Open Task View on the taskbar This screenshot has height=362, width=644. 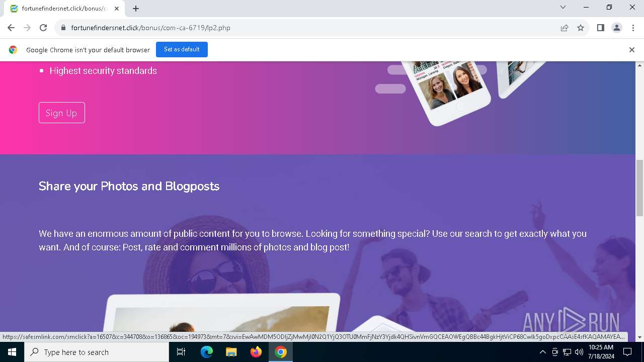181,352
